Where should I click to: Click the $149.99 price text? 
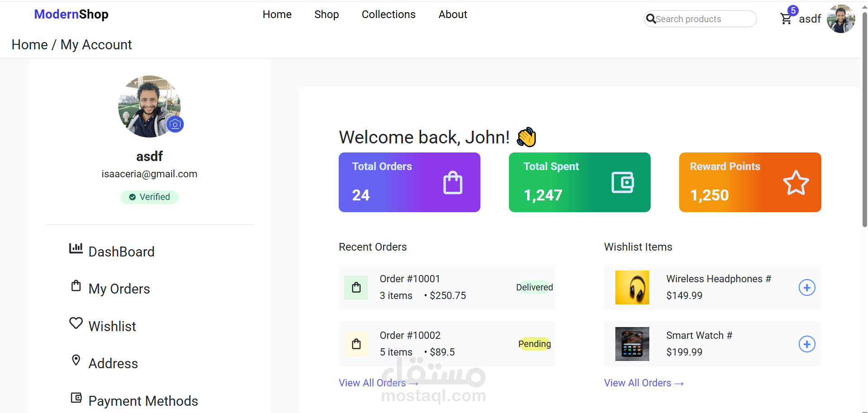point(684,295)
